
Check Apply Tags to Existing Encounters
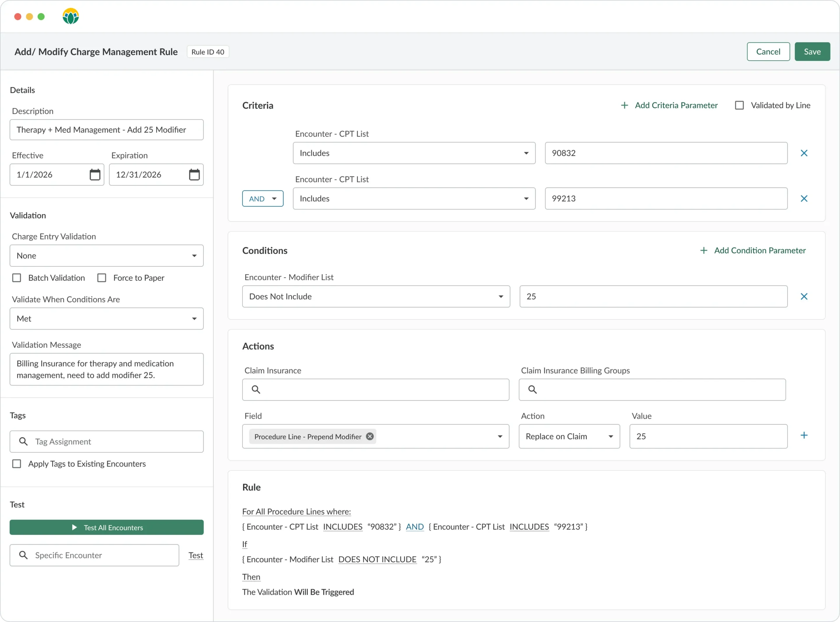(16, 464)
